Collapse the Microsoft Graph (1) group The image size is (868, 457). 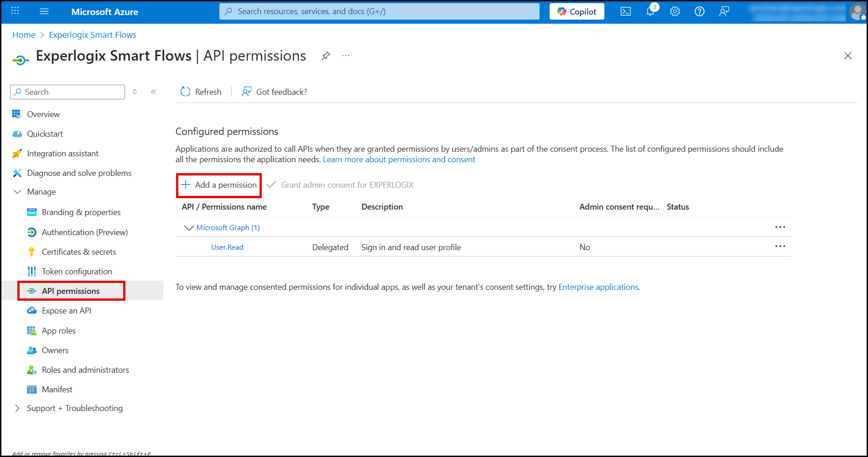tap(188, 227)
